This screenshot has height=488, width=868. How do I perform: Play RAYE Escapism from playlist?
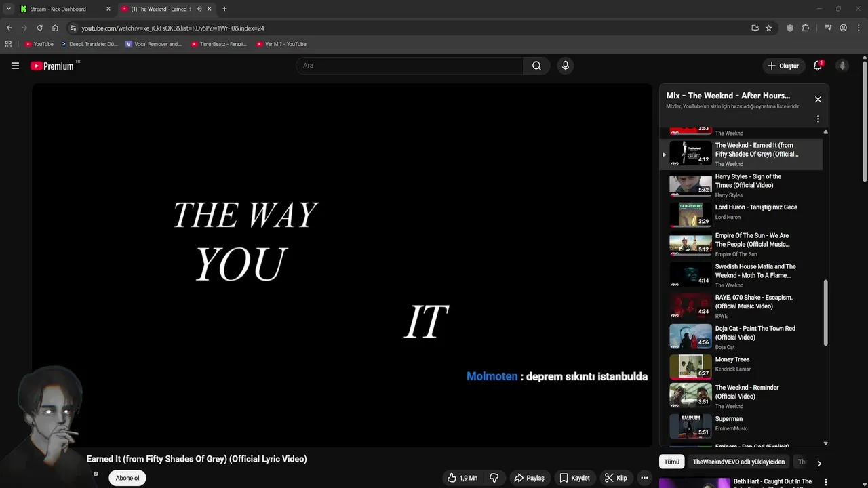point(743,306)
